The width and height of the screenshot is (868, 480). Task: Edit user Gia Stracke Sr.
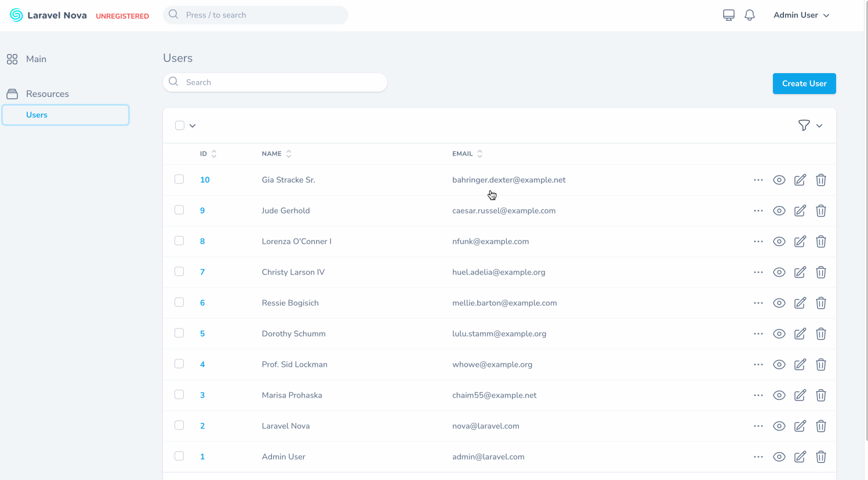tap(800, 180)
